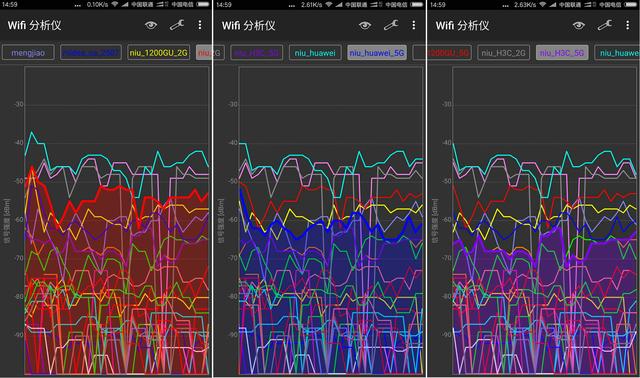
Task: Tap the 信号强度 [dBm] axis title in left graph
Action: [7, 221]
